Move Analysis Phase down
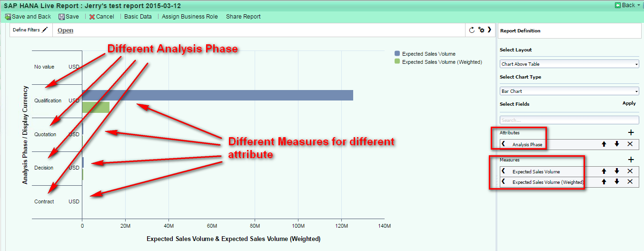Image resolution: width=644 pixels, height=251 pixels. (617, 144)
